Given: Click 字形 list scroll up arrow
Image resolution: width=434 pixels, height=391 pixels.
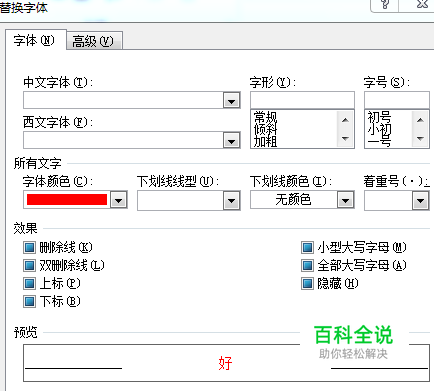Looking at the screenshot, I should tap(345, 120).
